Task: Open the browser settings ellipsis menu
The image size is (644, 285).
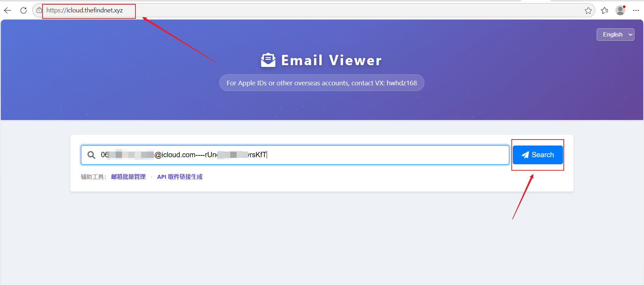Action: point(636,11)
